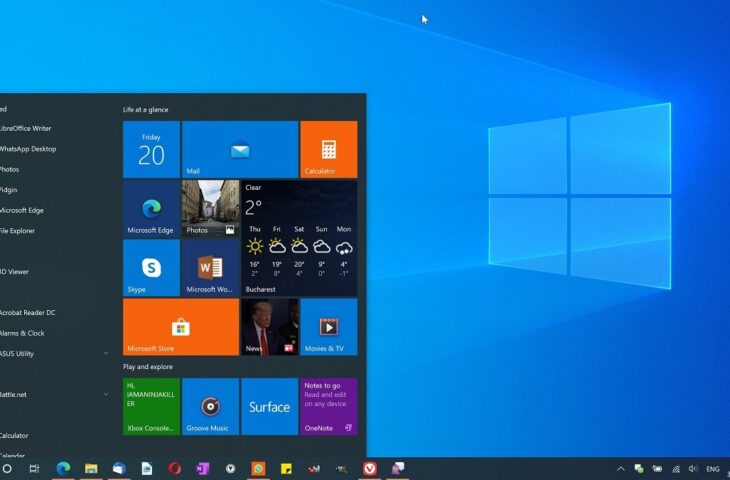Launch the Groove Music tile
The width and height of the screenshot is (730, 480).
click(x=210, y=406)
